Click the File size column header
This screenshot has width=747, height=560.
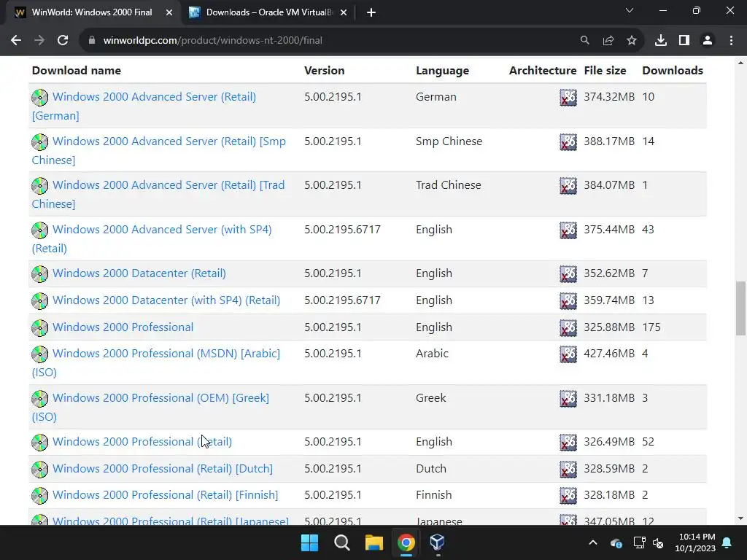tap(605, 71)
